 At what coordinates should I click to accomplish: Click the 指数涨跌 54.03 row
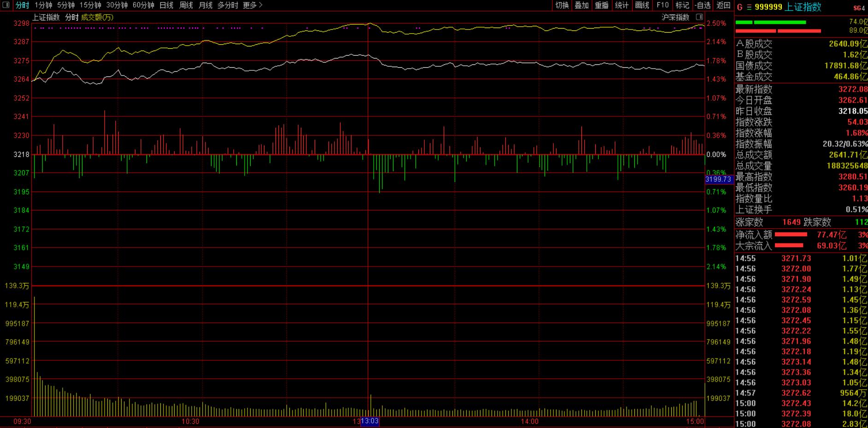click(x=801, y=122)
